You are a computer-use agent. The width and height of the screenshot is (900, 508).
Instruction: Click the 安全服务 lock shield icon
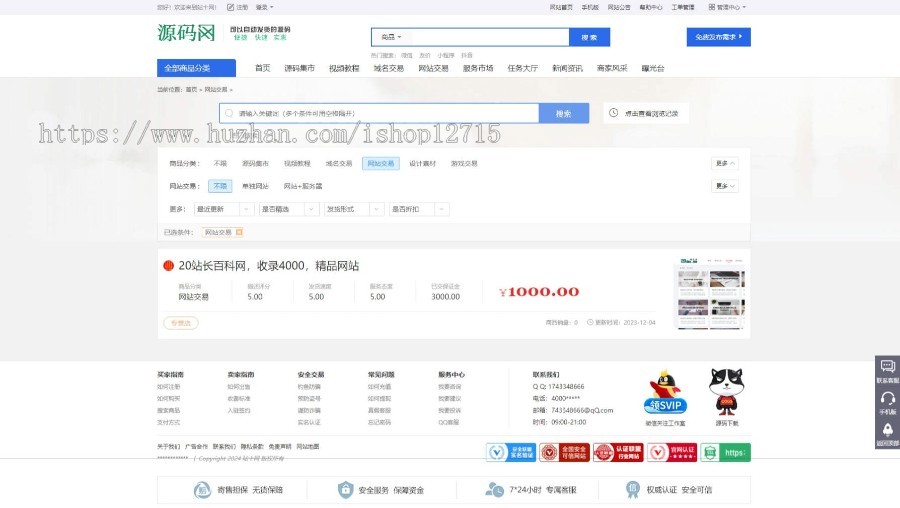tap(345, 490)
